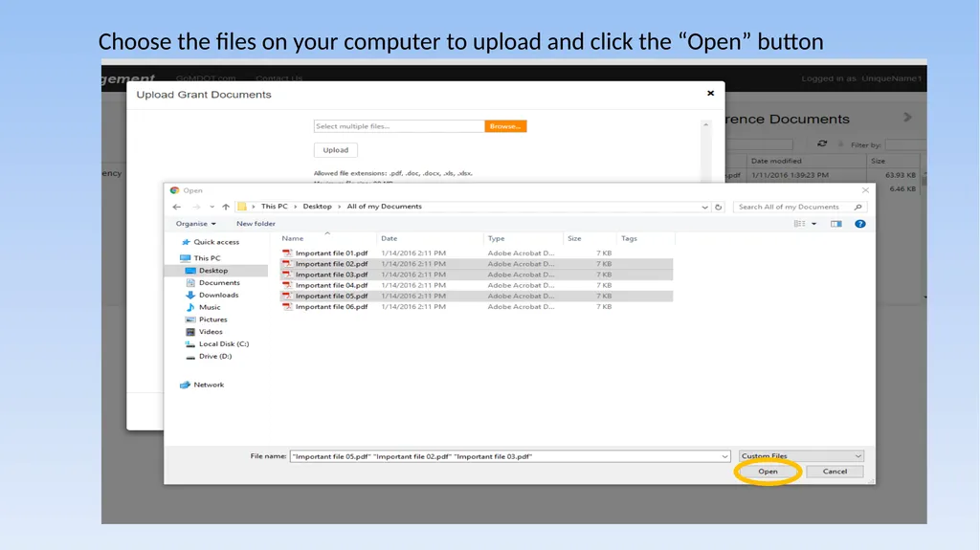Click the Open button
The width and height of the screenshot is (980, 550).
tap(768, 472)
